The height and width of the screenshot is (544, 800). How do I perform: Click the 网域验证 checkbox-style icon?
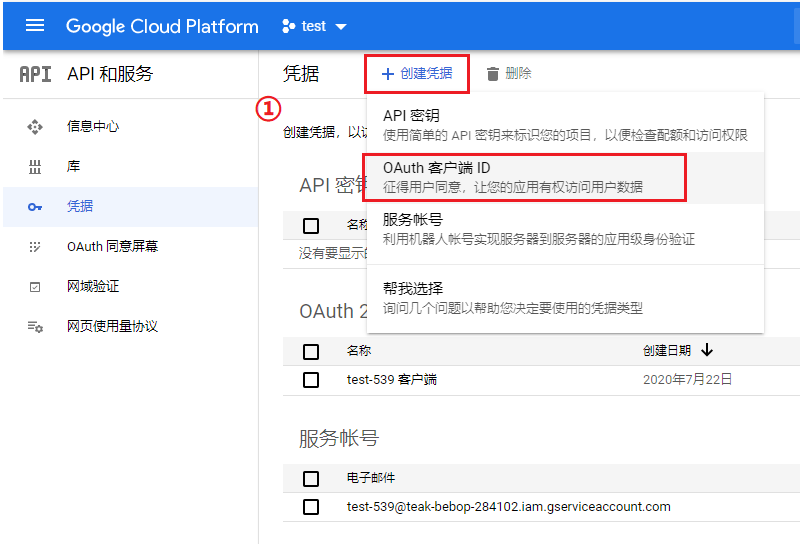pyautogui.click(x=35, y=287)
